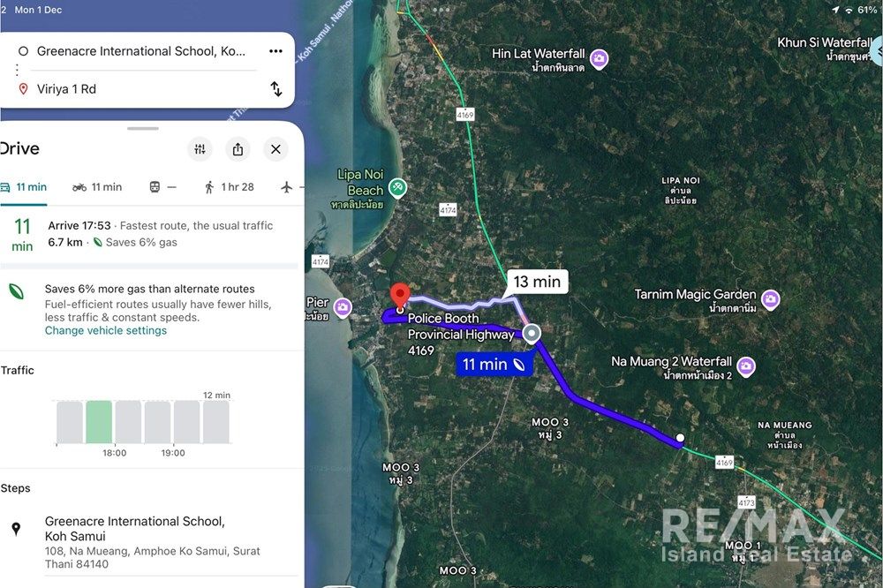This screenshot has height=588, width=883.
Task: Select Lipa Noi Beach green marker
Action: coord(397,188)
